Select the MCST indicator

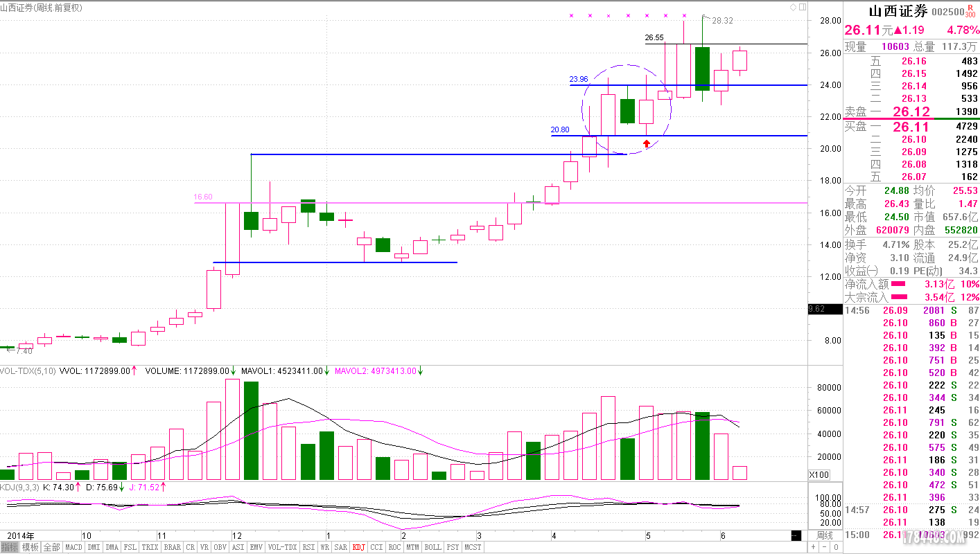473,547
